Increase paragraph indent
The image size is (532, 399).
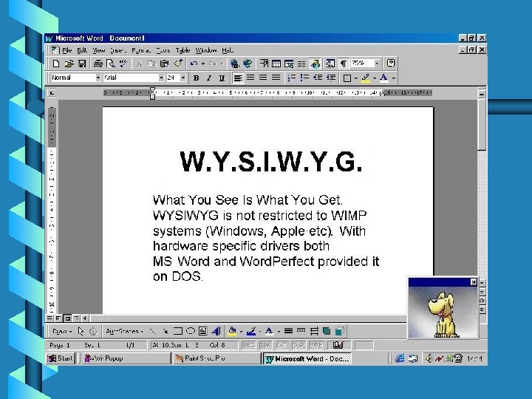tap(331, 78)
